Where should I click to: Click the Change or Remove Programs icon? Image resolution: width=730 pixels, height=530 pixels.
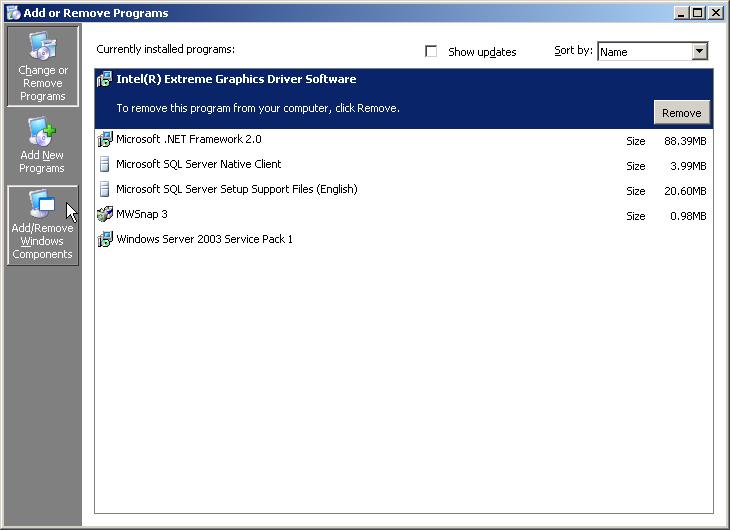pyautogui.click(x=42, y=48)
